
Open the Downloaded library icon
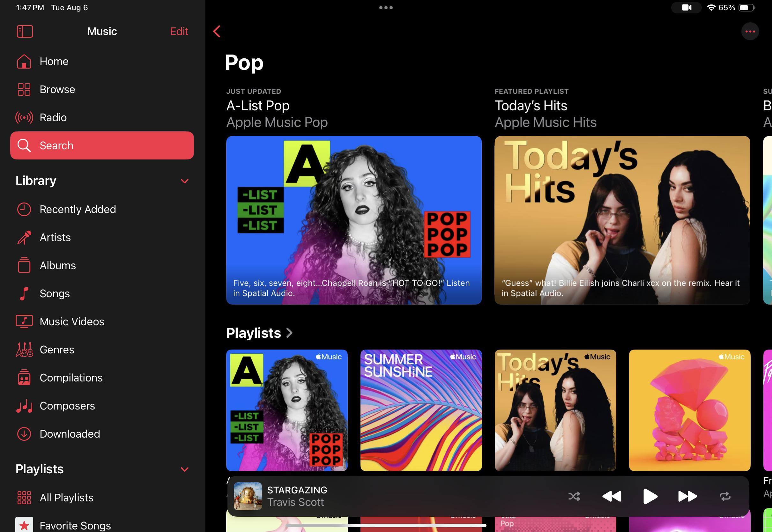pos(24,434)
